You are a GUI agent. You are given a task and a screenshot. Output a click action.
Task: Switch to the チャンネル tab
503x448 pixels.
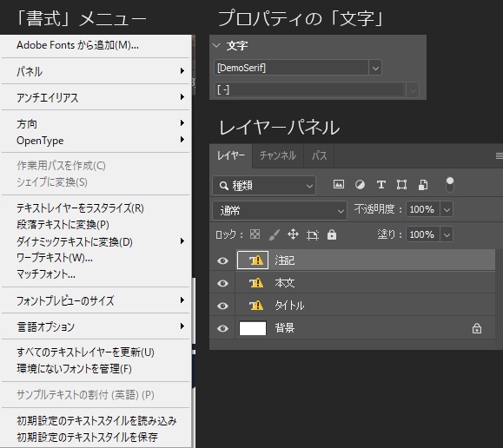pyautogui.click(x=278, y=156)
